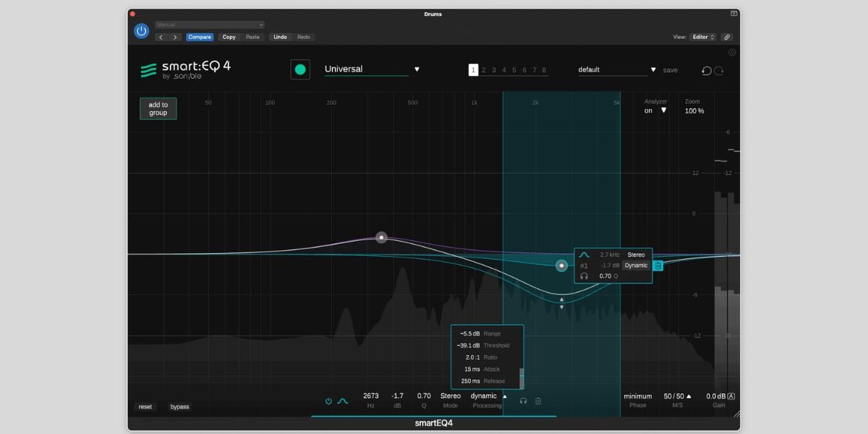Viewport: 868px width, 434px height.
Task: Open the Manual preset dropdown
Action: pyautogui.click(x=210, y=25)
